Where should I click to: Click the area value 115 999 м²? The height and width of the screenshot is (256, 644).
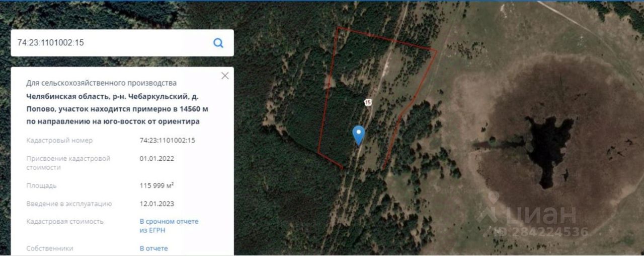coord(156,185)
